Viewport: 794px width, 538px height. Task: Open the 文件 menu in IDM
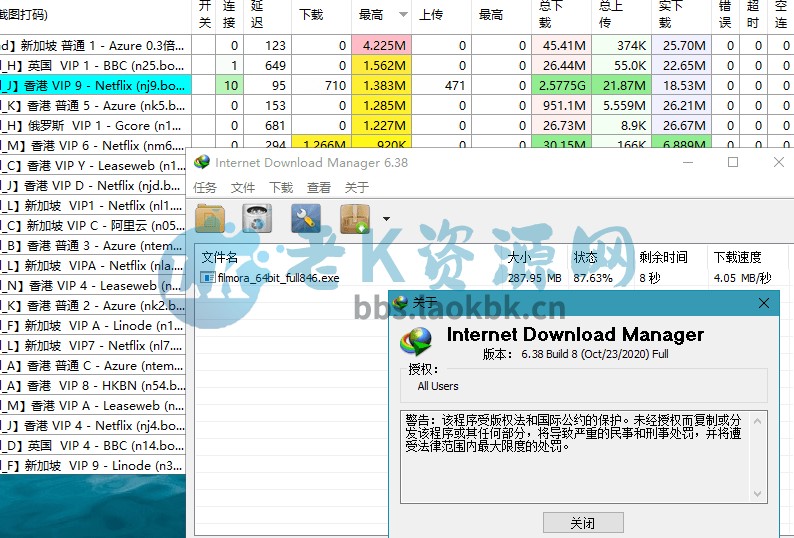point(243,187)
